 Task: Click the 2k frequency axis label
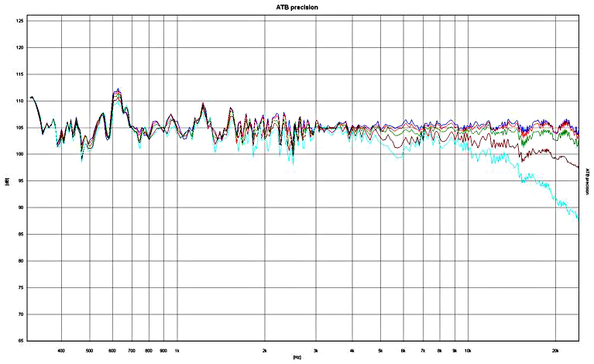pos(264,350)
